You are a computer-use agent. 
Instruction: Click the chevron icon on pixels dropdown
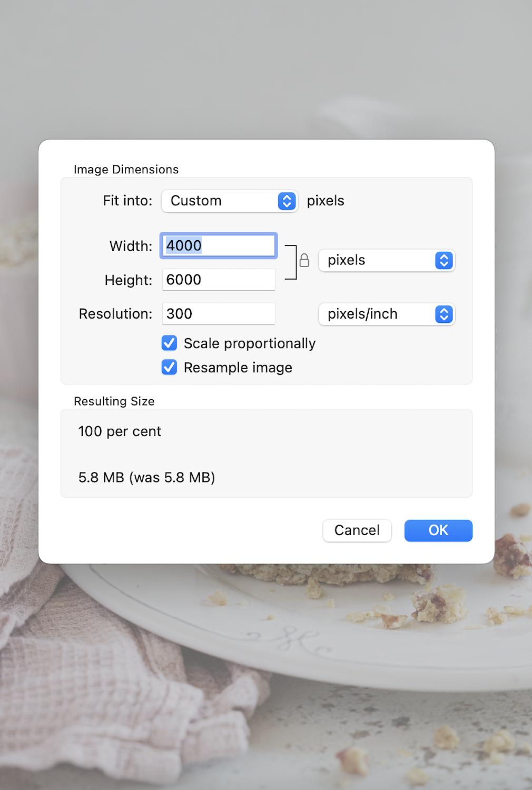point(444,260)
